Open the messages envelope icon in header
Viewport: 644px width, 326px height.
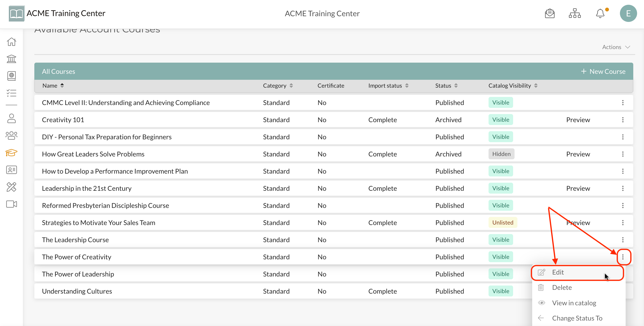550,14
